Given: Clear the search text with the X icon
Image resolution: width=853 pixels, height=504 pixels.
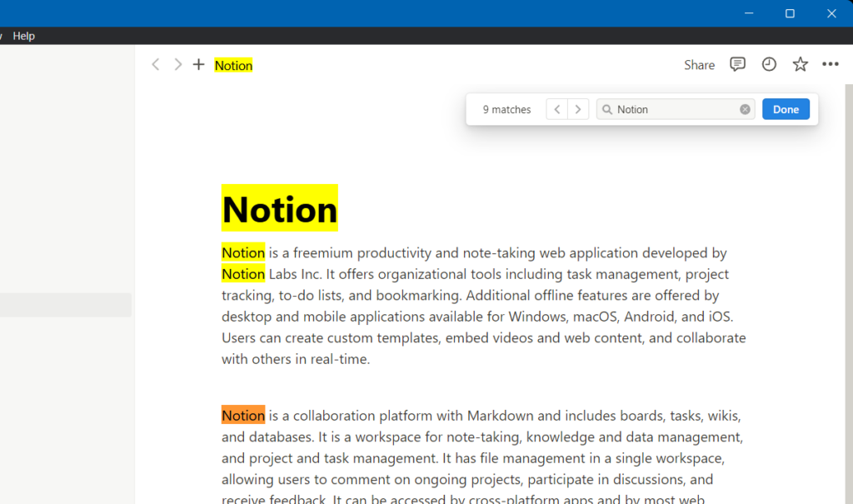Looking at the screenshot, I should (744, 108).
